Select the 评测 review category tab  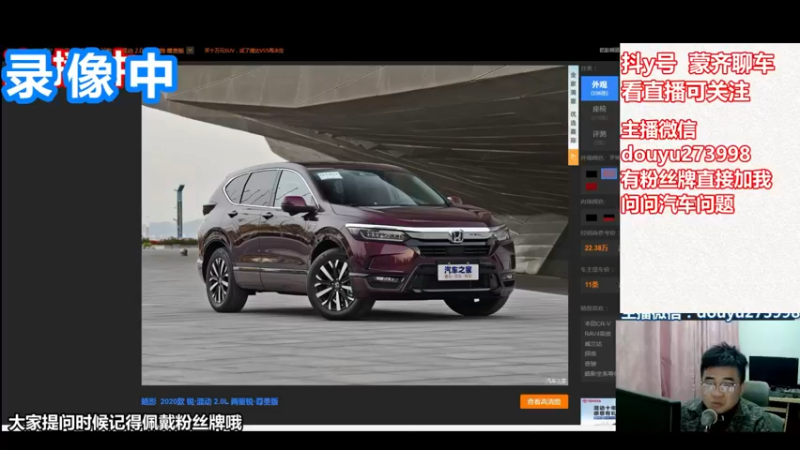(599, 137)
